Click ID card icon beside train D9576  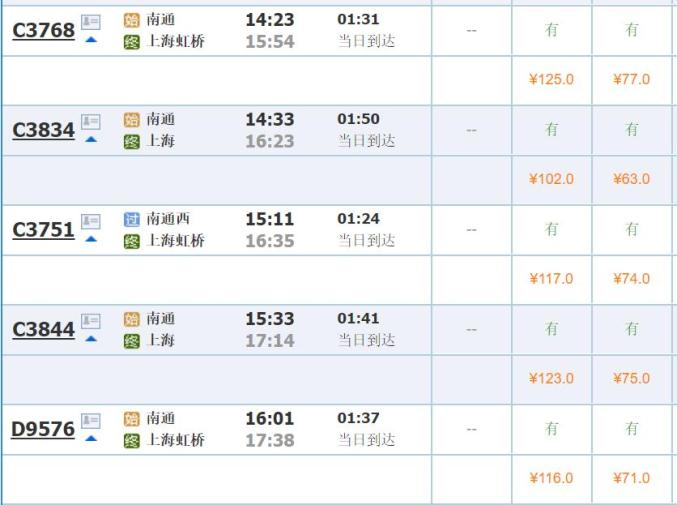click(x=91, y=421)
